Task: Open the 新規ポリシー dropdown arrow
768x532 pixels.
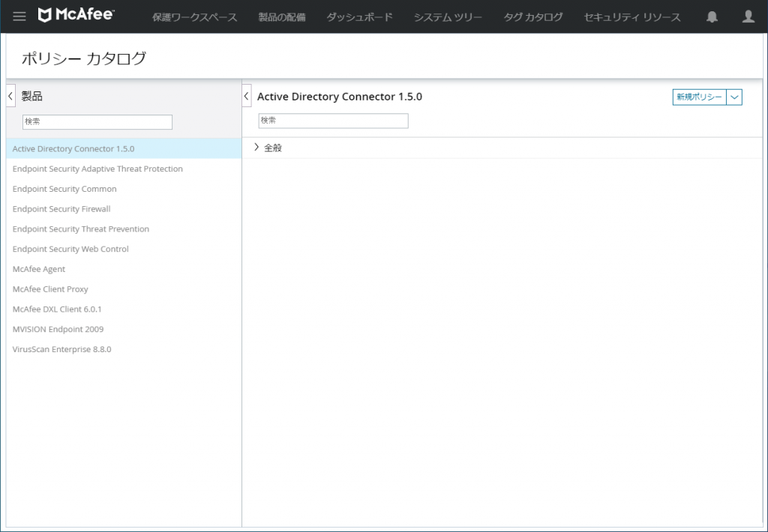Action: 734,97
